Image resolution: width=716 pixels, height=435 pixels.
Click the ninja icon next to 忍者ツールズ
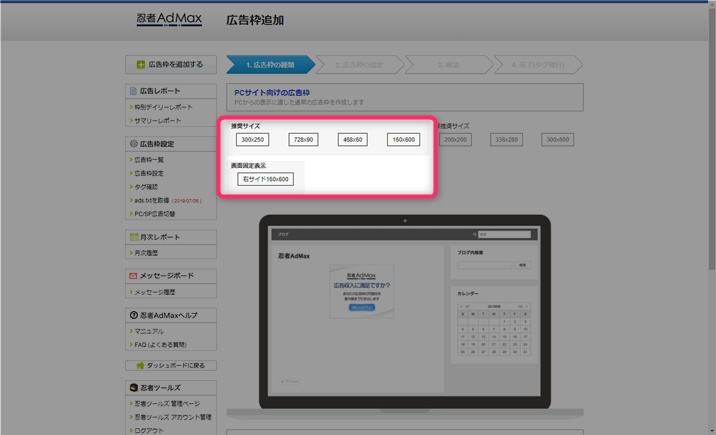[133, 387]
